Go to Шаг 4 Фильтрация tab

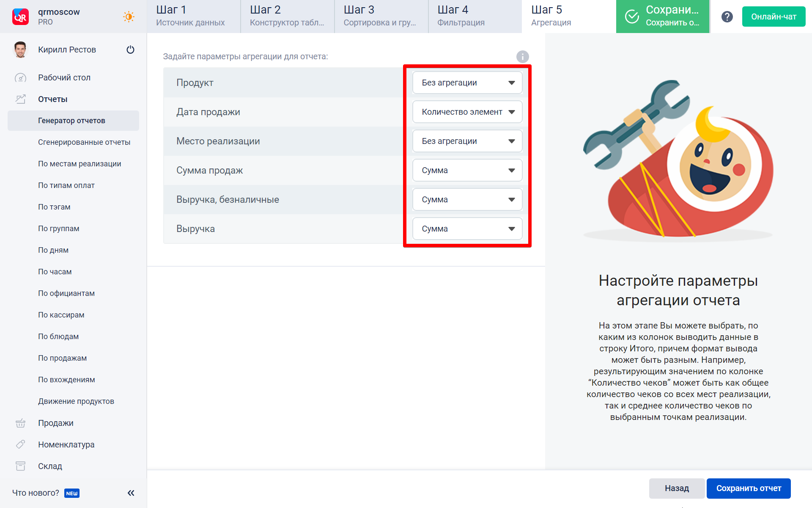[x=475, y=17]
